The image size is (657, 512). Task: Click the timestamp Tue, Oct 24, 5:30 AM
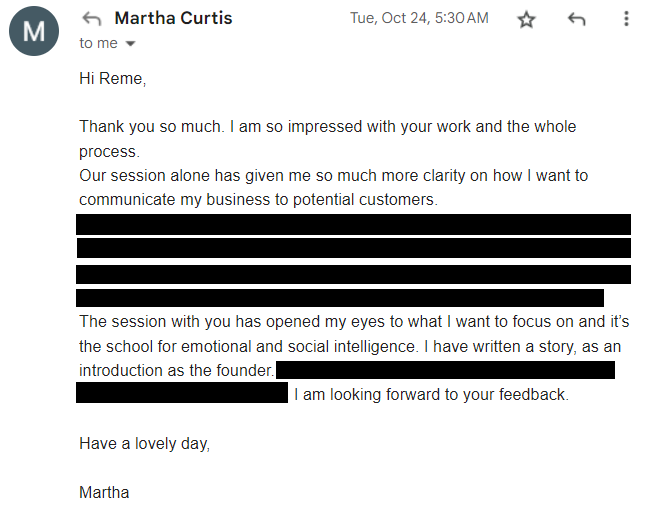coord(419,18)
